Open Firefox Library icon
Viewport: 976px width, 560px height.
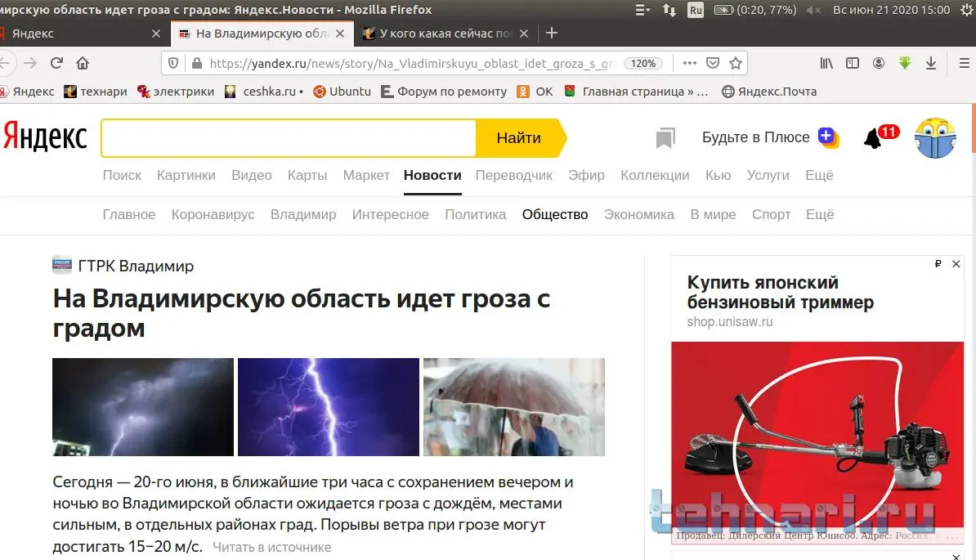[826, 63]
